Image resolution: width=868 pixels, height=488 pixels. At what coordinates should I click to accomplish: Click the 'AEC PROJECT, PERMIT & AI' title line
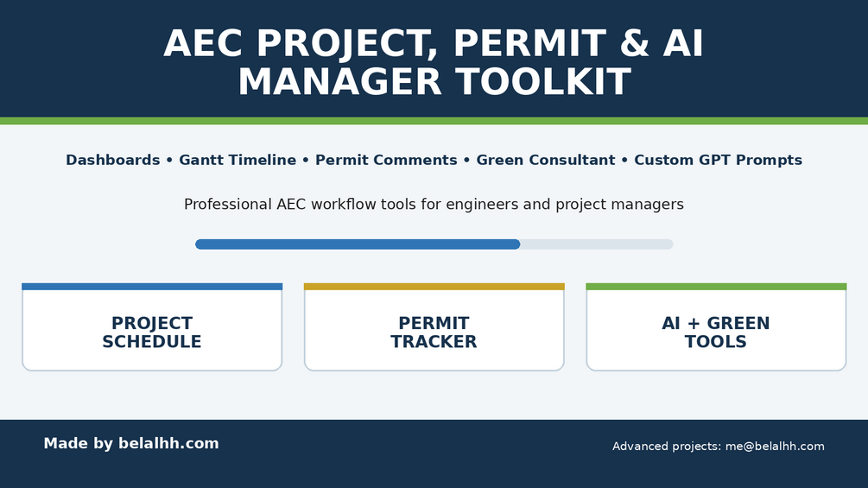tap(434, 43)
